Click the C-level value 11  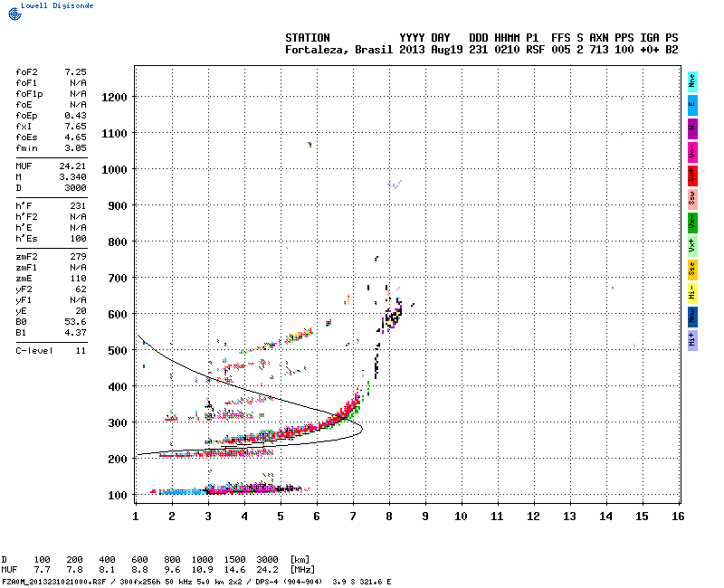(x=81, y=351)
